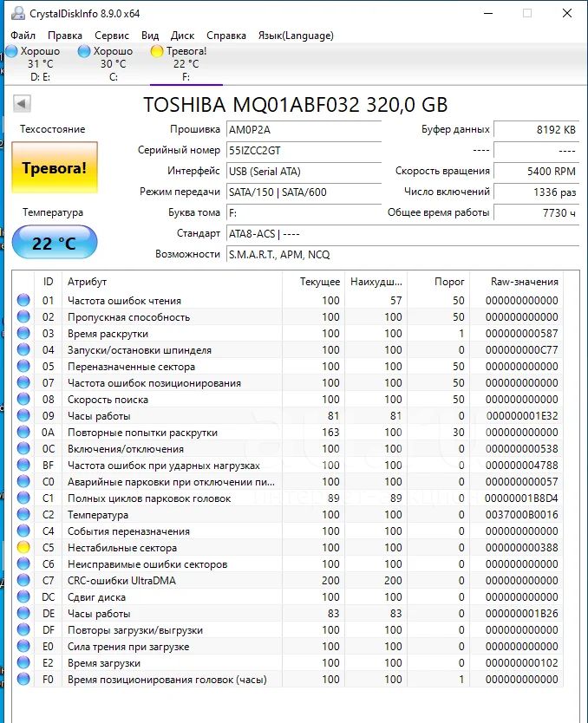Click the status icon for attribute 04
The image size is (588, 723).
click(x=23, y=349)
